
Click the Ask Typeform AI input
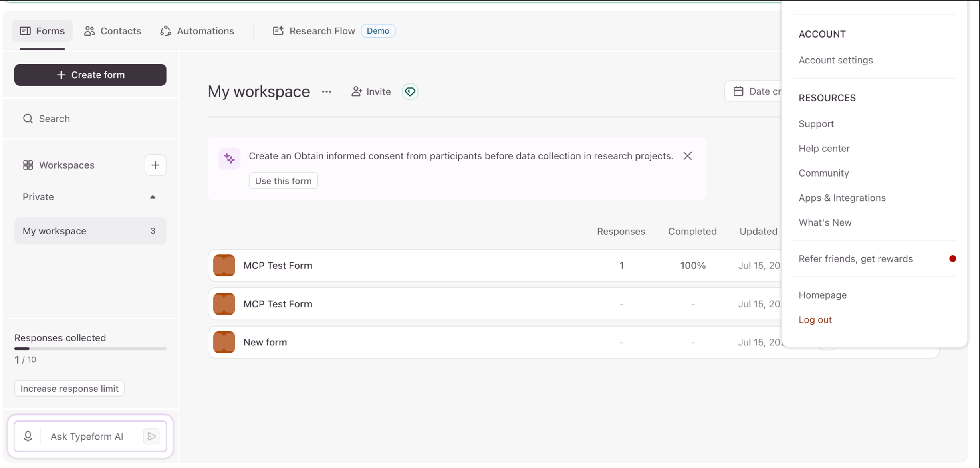pyautogui.click(x=87, y=436)
